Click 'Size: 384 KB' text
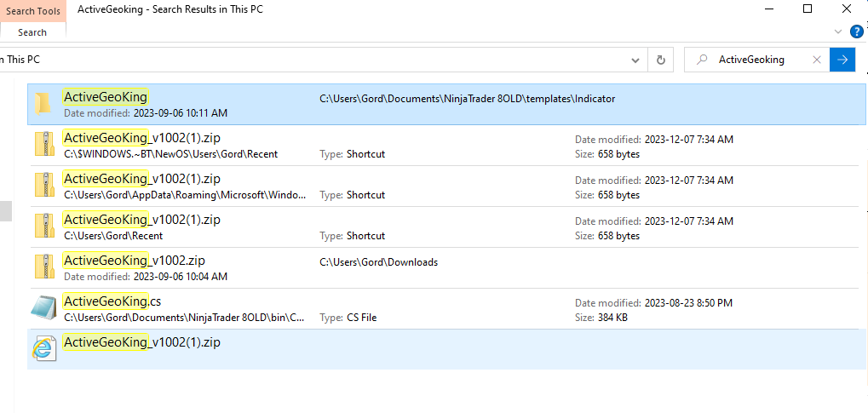The width and height of the screenshot is (868, 413). pos(601,318)
